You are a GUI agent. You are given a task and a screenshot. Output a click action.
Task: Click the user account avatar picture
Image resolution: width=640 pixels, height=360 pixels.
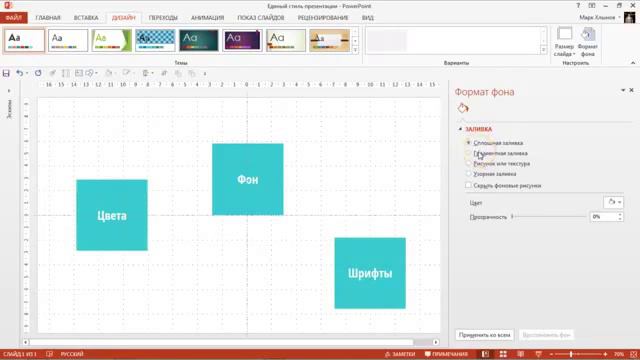(x=629, y=18)
